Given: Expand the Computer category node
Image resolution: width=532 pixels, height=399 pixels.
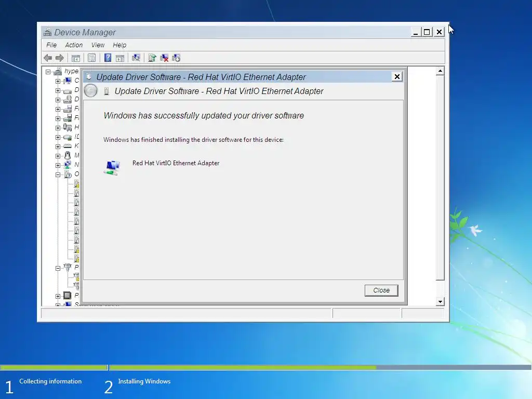Looking at the screenshot, I should tap(58, 81).
